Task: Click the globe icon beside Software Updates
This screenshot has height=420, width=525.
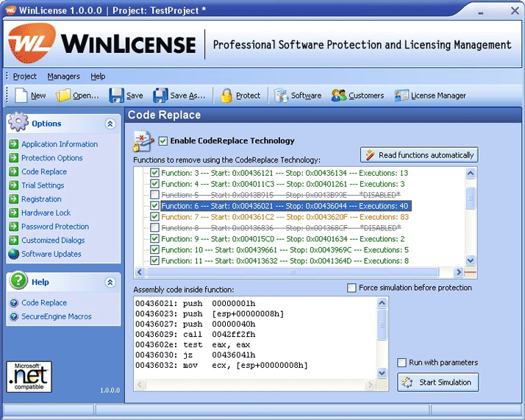Action: point(14,254)
